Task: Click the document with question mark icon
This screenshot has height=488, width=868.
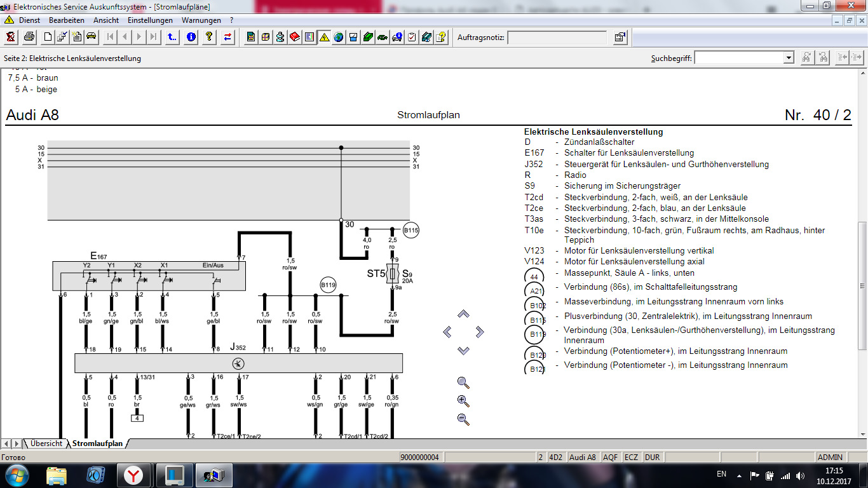Action: coord(441,37)
